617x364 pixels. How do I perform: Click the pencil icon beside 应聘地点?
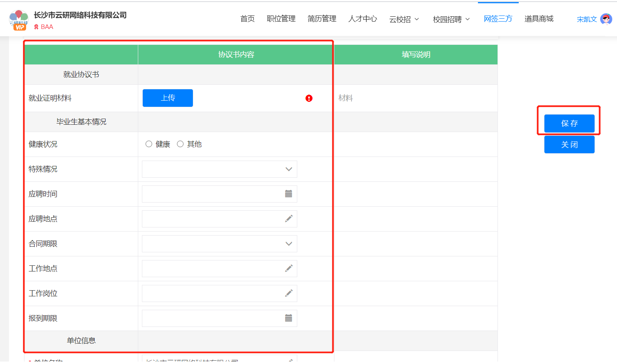pos(289,218)
